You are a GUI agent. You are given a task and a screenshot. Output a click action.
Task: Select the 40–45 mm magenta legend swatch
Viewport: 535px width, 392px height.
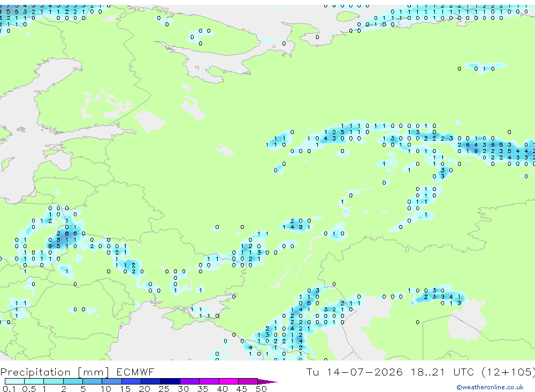coord(228,381)
